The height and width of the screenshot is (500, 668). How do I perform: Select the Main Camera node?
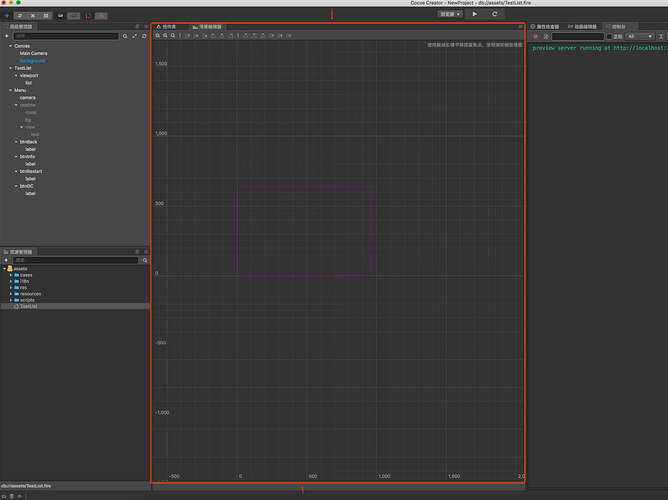pos(33,53)
